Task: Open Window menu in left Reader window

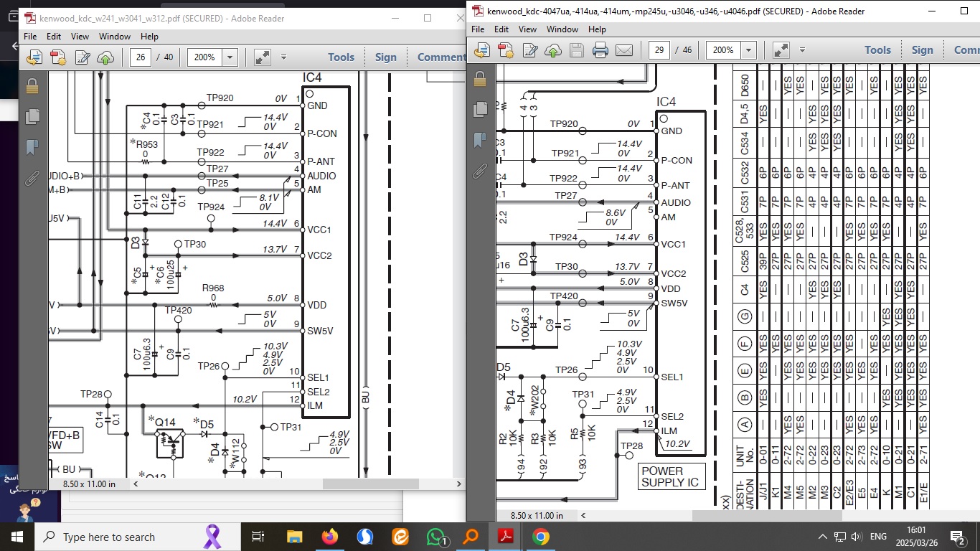Action: (115, 37)
